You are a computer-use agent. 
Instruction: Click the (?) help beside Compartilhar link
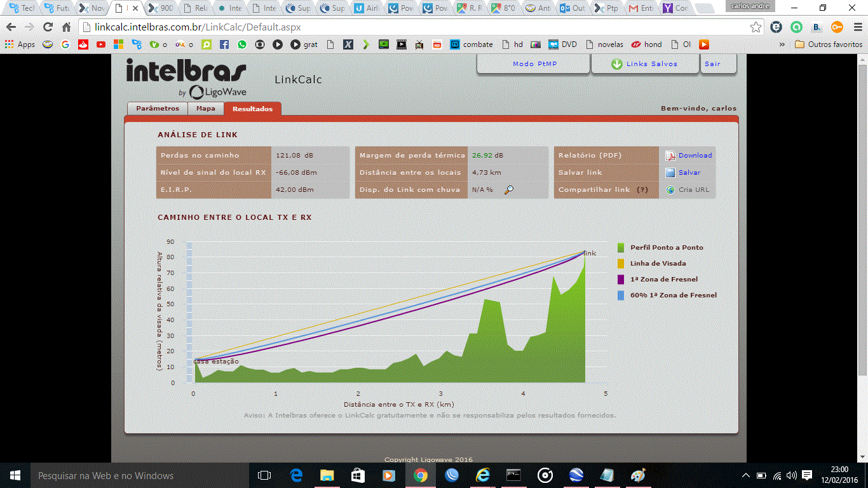pyautogui.click(x=642, y=190)
